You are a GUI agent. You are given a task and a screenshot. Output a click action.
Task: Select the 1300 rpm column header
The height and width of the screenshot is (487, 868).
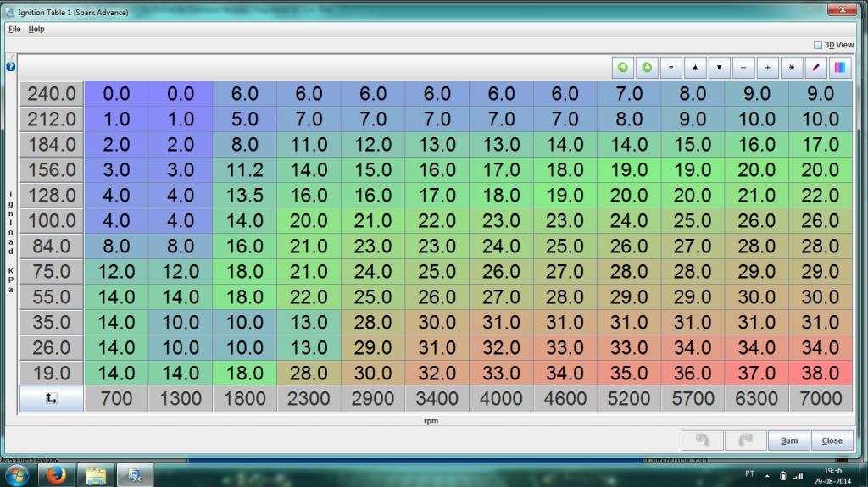tap(181, 399)
